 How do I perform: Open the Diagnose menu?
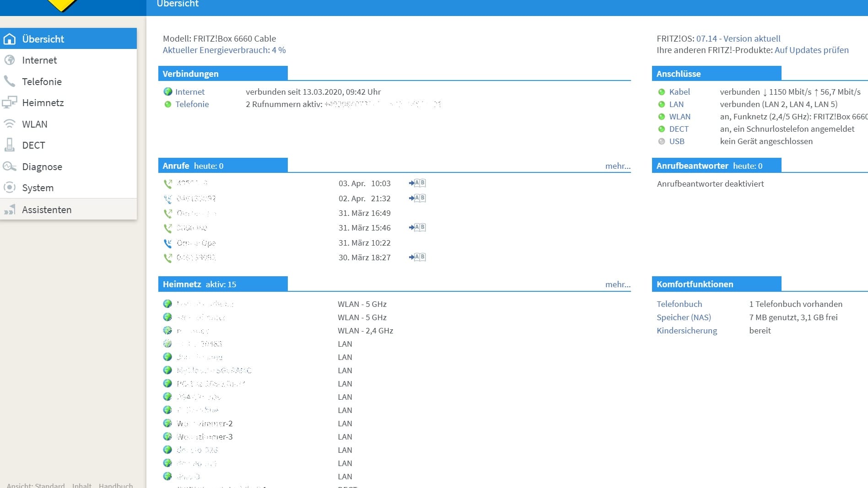[x=68, y=166]
